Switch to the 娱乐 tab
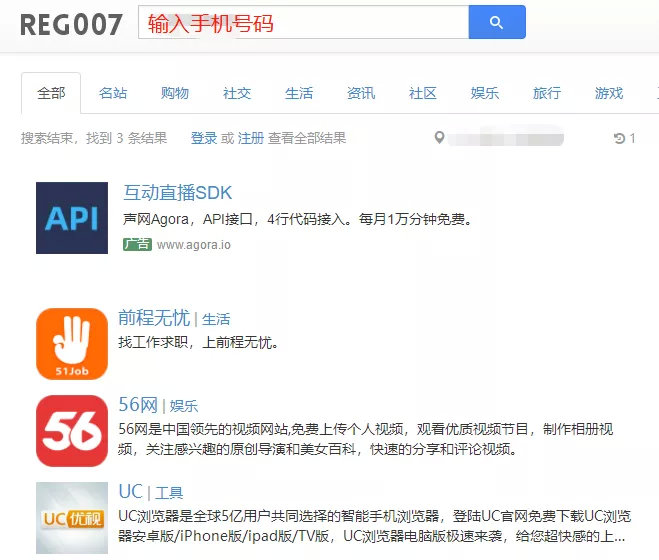The width and height of the screenshot is (659, 560). tap(485, 93)
